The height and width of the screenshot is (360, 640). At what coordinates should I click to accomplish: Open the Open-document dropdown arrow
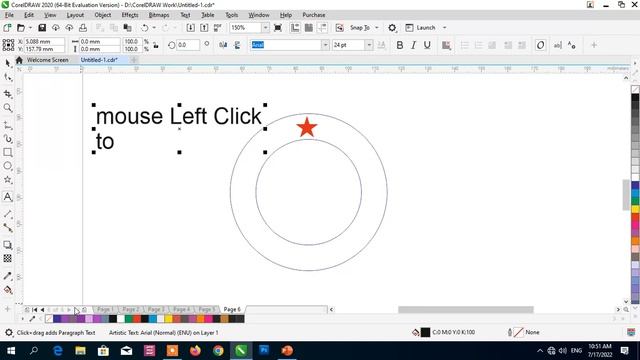tap(30, 28)
